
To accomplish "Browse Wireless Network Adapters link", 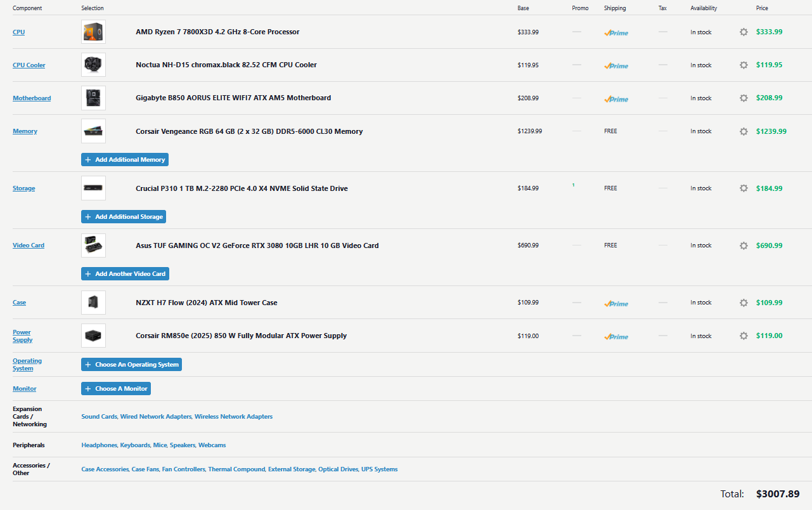I will click(x=234, y=417).
